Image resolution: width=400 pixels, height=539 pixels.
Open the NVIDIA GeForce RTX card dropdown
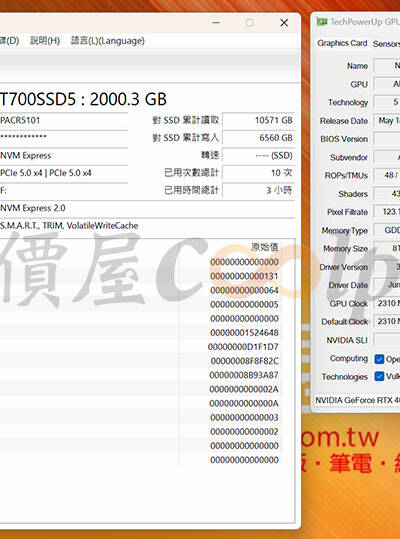357,400
